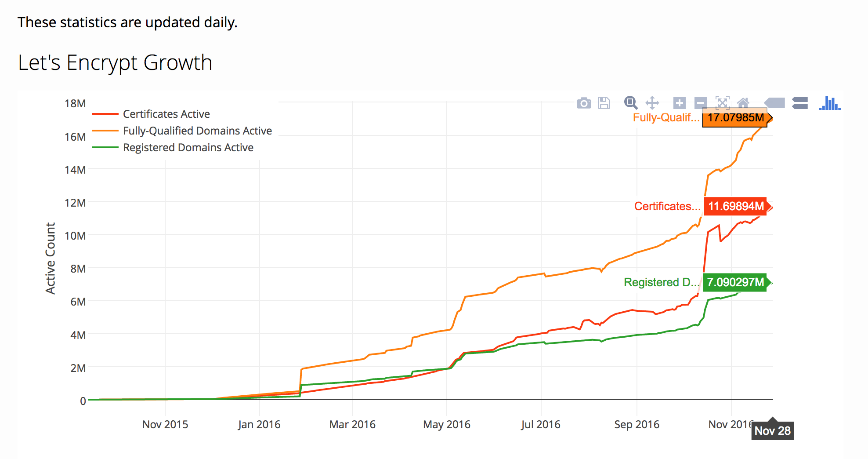Image resolution: width=868 pixels, height=459 pixels.
Task: Click the 10M y-axis tick label
Action: pyautogui.click(x=75, y=236)
